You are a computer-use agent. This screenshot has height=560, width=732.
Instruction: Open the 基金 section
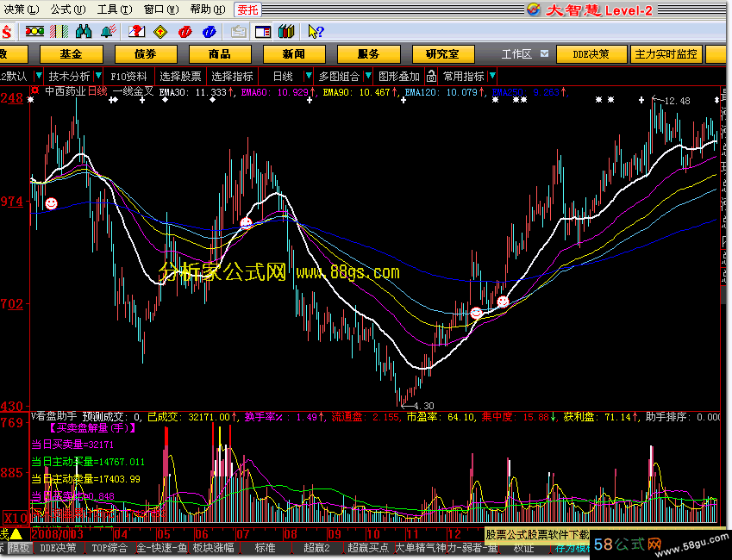click(x=71, y=54)
